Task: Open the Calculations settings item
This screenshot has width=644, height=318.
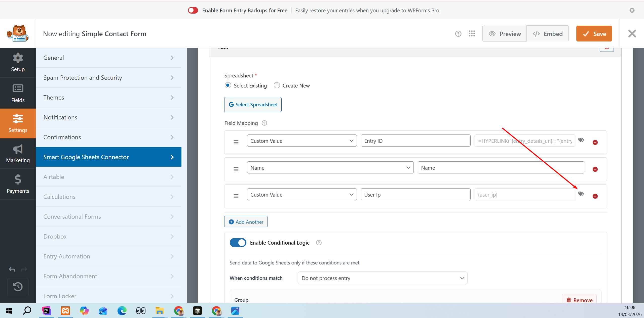Action: click(109, 197)
